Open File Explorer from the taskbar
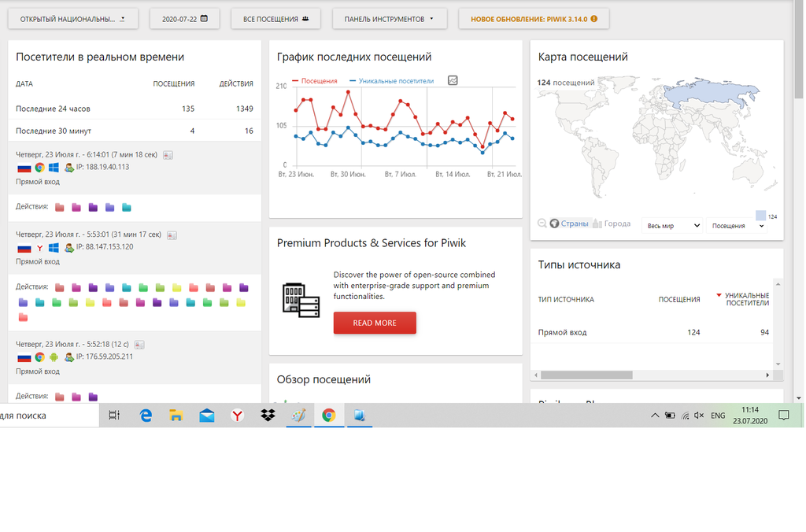 tap(176, 416)
